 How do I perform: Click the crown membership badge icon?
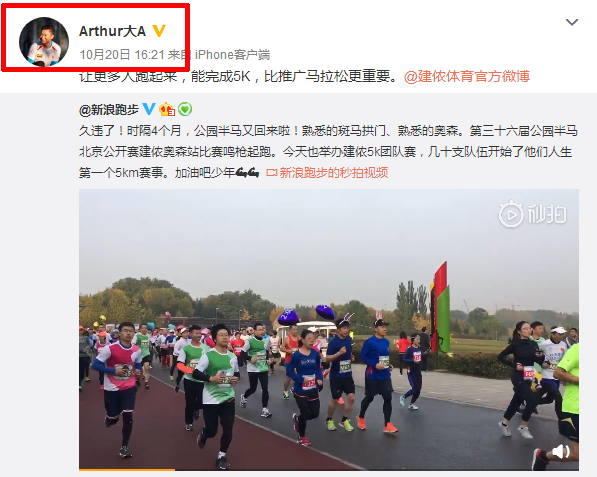click(167, 109)
